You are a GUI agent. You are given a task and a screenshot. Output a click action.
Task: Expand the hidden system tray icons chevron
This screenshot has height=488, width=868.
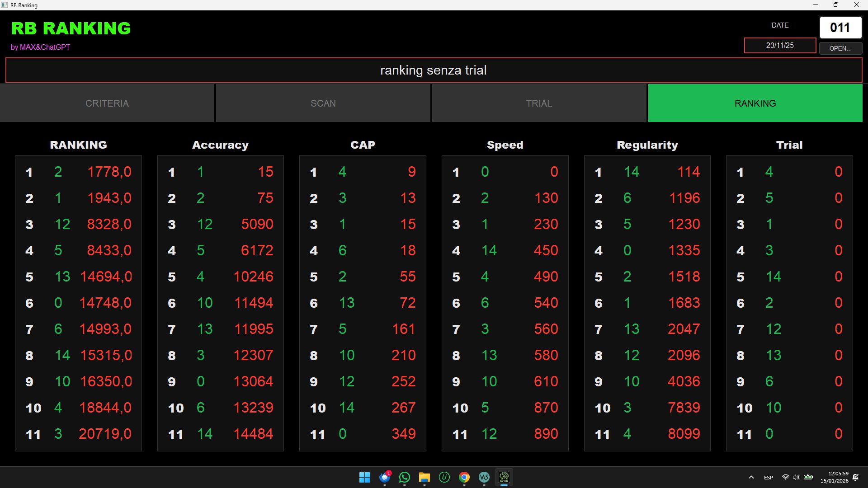[x=751, y=477]
